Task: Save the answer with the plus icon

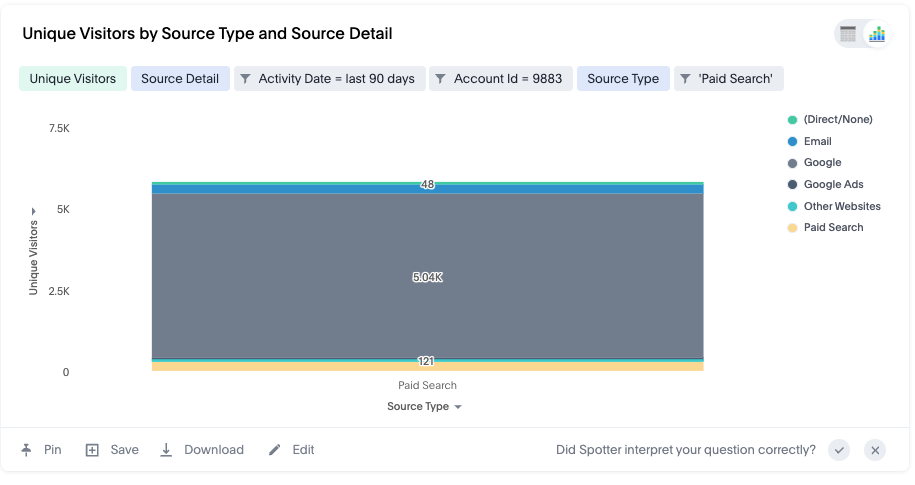Action: coord(112,450)
